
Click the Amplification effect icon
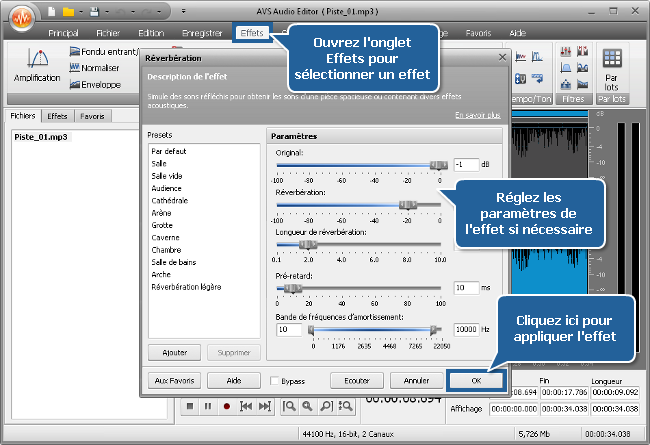tap(37, 59)
